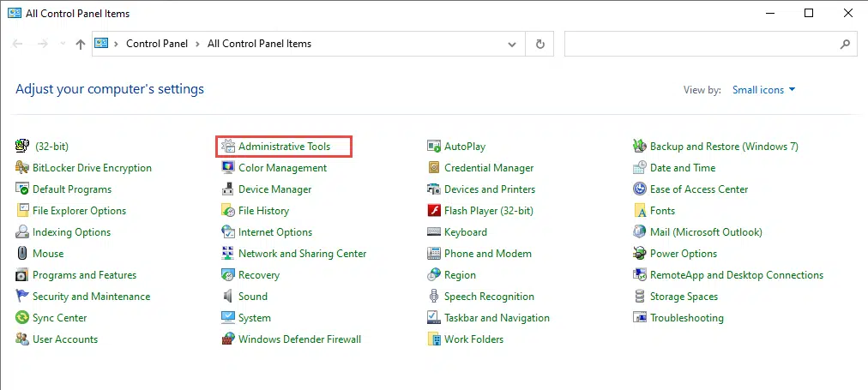Screen dimensions: 868x390
Task: Open the User Accounts link
Action: coord(65,339)
